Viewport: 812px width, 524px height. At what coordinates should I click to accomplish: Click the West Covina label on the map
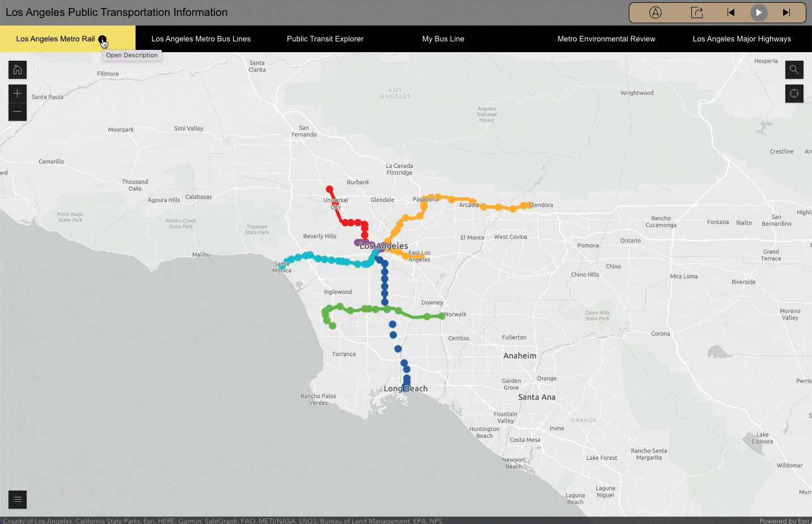click(510, 237)
